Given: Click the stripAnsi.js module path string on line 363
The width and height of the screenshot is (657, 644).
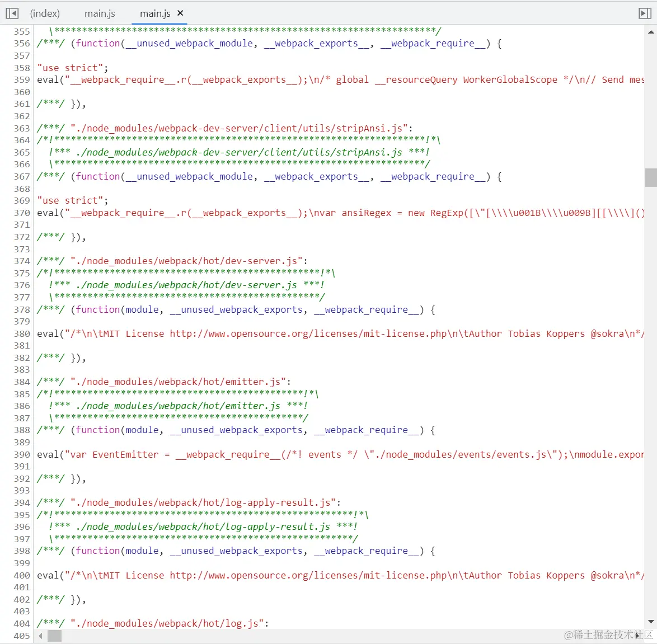Looking at the screenshot, I should (239, 128).
